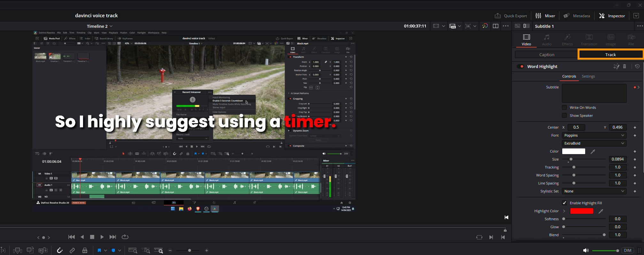Enable the Show Speaker checkbox
Screen dimensions: 644x255
pyautogui.click(x=564, y=116)
